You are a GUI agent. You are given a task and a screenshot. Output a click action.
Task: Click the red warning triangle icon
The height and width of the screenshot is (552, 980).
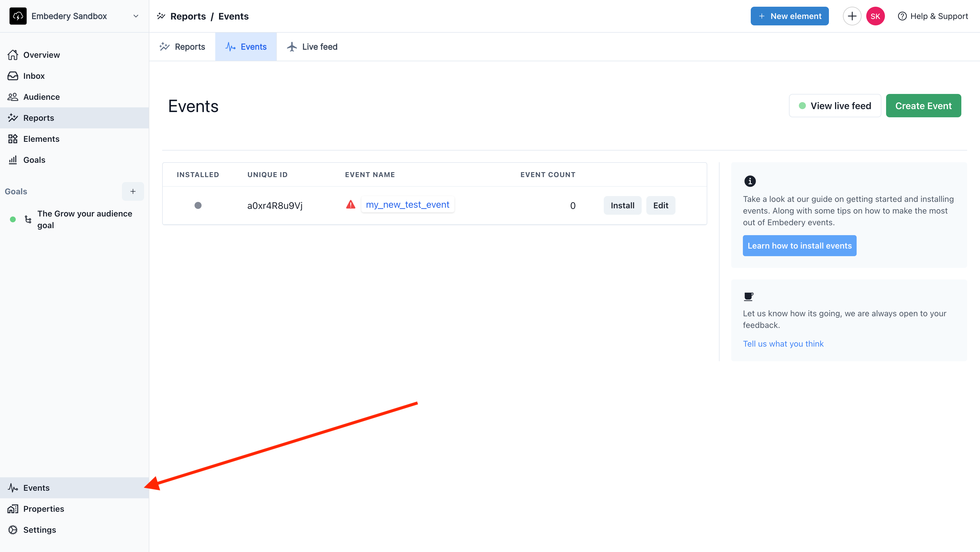coord(350,205)
